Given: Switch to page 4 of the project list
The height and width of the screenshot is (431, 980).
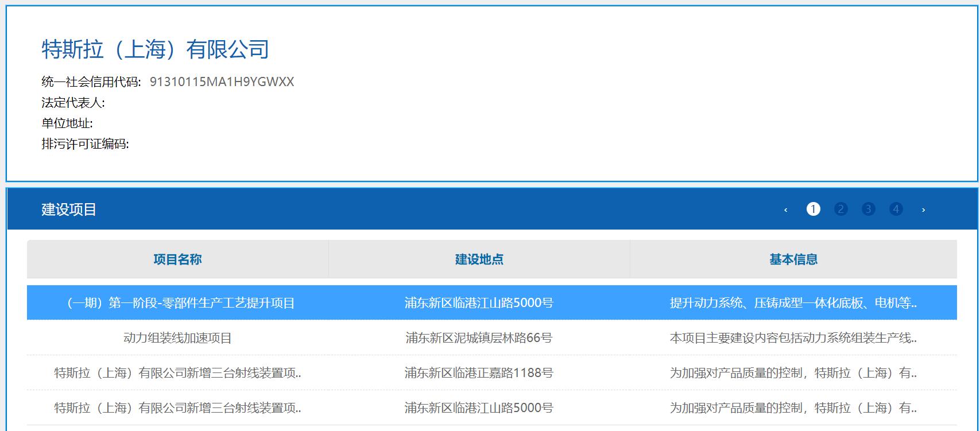Looking at the screenshot, I should 896,209.
